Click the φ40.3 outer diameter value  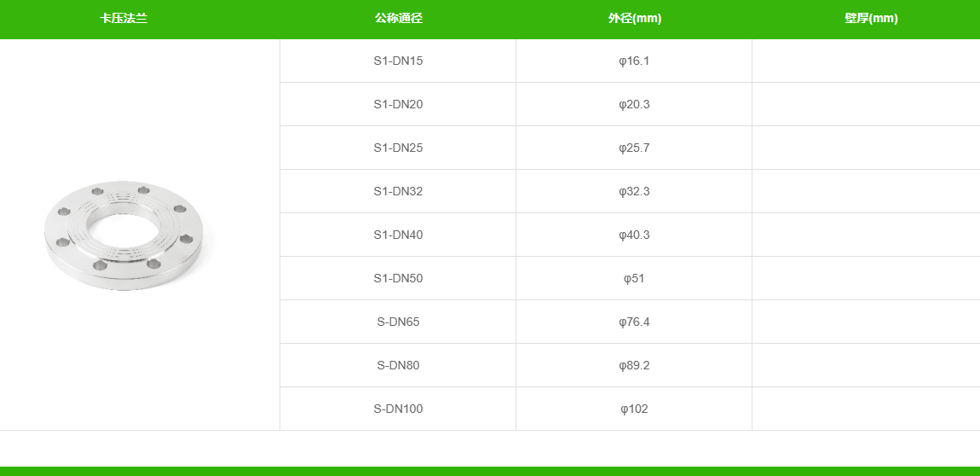pos(634,235)
